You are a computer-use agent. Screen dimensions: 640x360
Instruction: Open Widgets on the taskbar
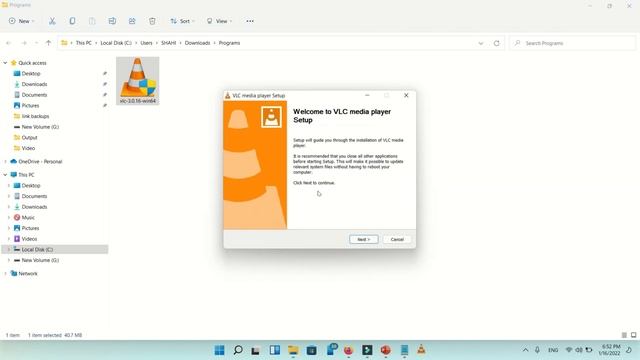click(x=275, y=350)
